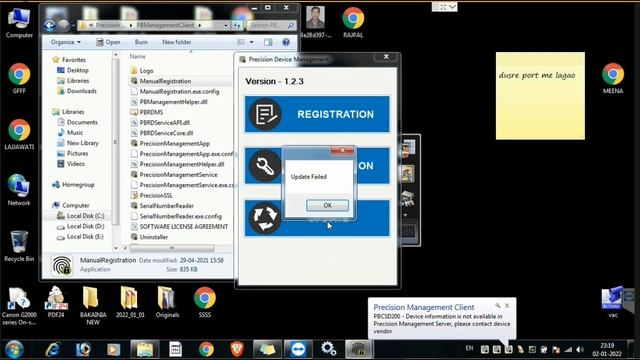Open Computer desktop icon

pos(19,22)
